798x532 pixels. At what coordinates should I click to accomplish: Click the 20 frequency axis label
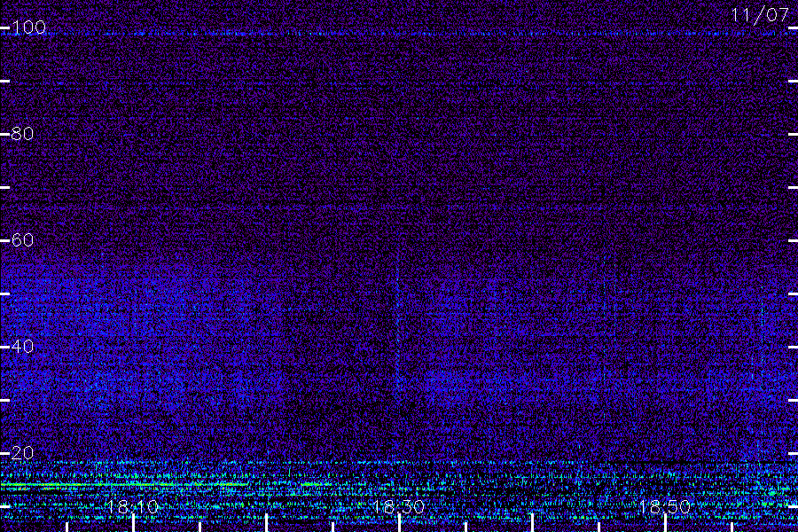22,453
